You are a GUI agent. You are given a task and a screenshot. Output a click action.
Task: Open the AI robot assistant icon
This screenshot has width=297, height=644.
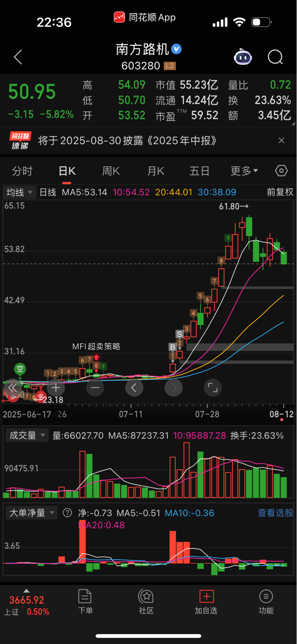[243, 57]
